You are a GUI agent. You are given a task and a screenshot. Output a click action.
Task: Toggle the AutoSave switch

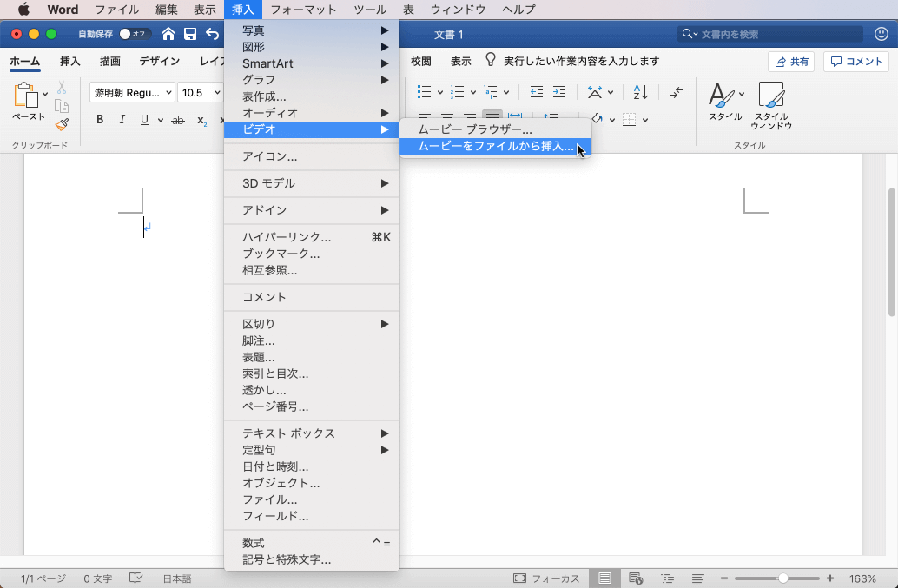click(134, 35)
